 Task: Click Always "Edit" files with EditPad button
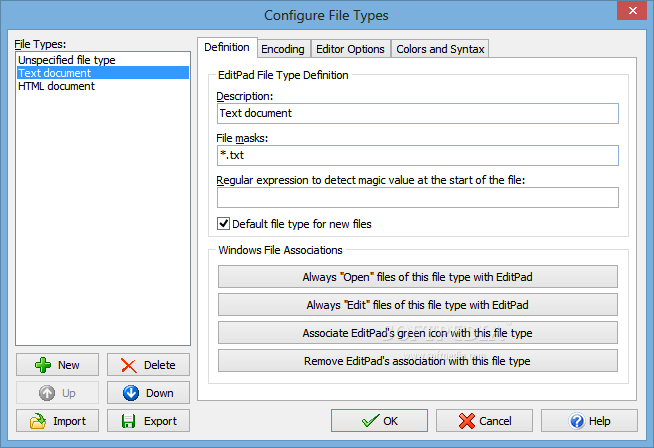418,305
